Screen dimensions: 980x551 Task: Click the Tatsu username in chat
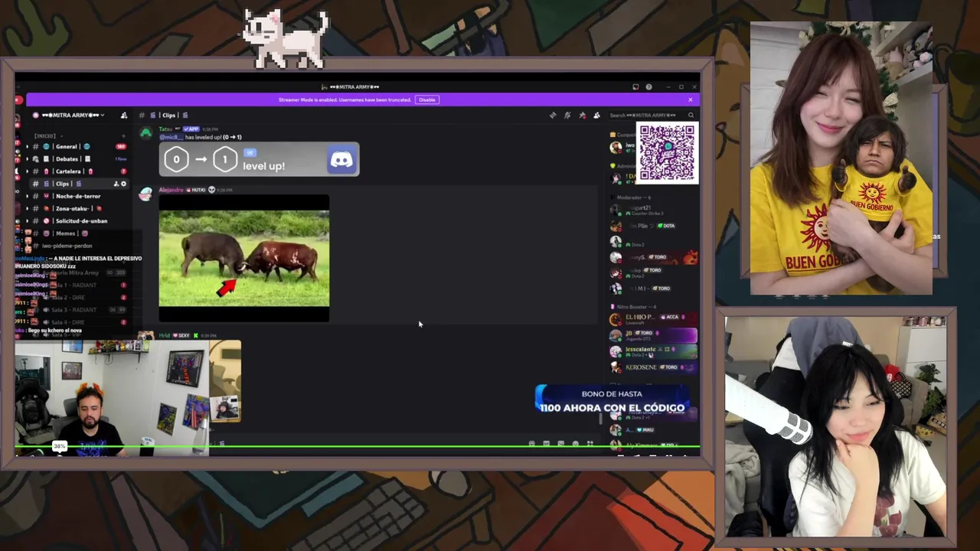click(x=165, y=129)
